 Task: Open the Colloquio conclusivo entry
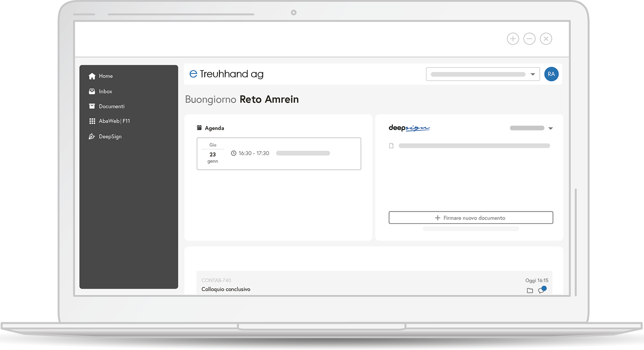374,283
